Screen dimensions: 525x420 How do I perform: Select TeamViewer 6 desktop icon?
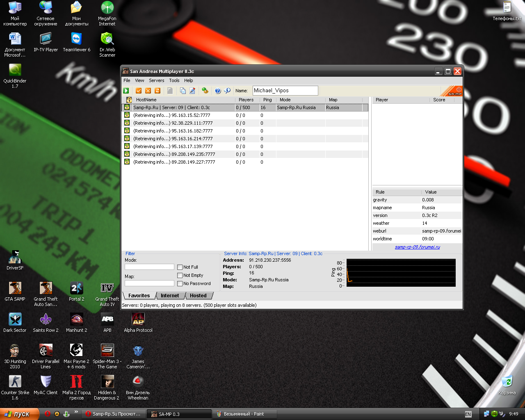pos(77,42)
